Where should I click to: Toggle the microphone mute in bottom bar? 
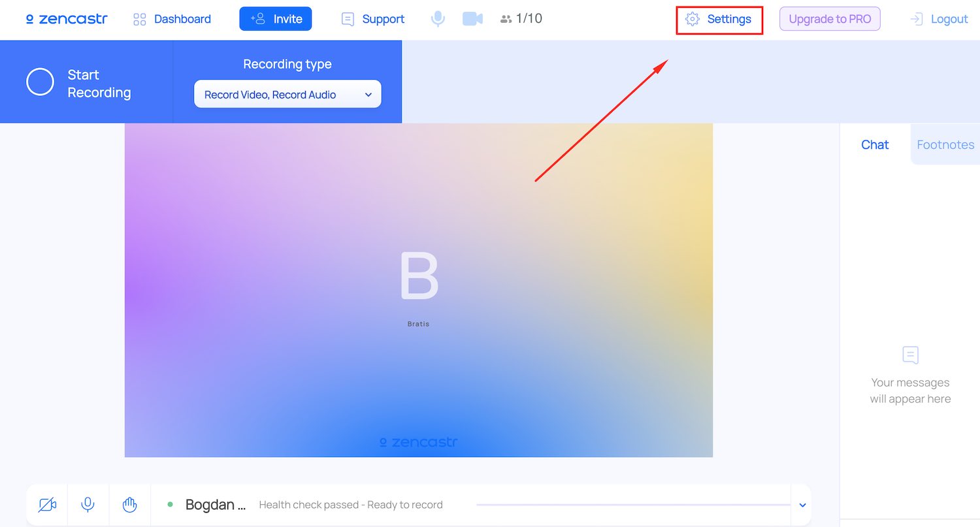coord(88,505)
